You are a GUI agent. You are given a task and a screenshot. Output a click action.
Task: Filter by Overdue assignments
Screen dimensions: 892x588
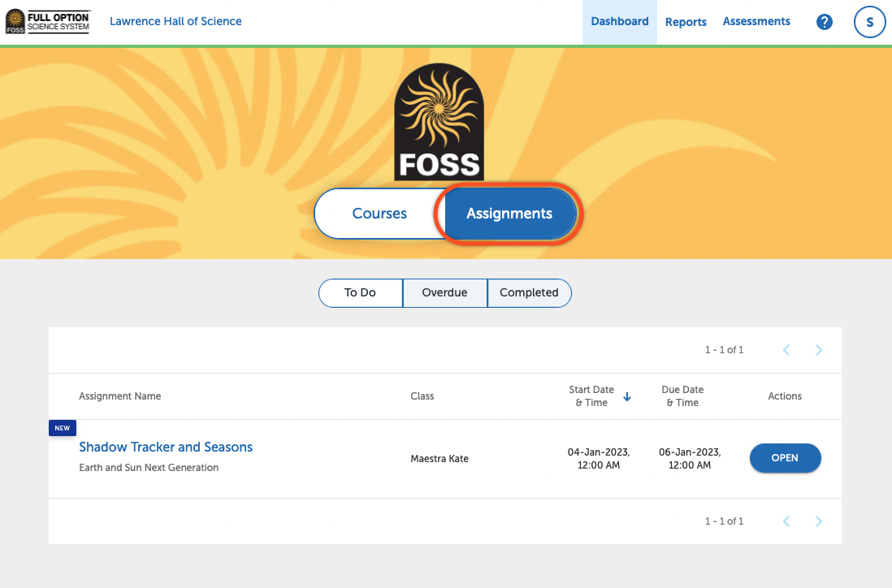point(444,292)
